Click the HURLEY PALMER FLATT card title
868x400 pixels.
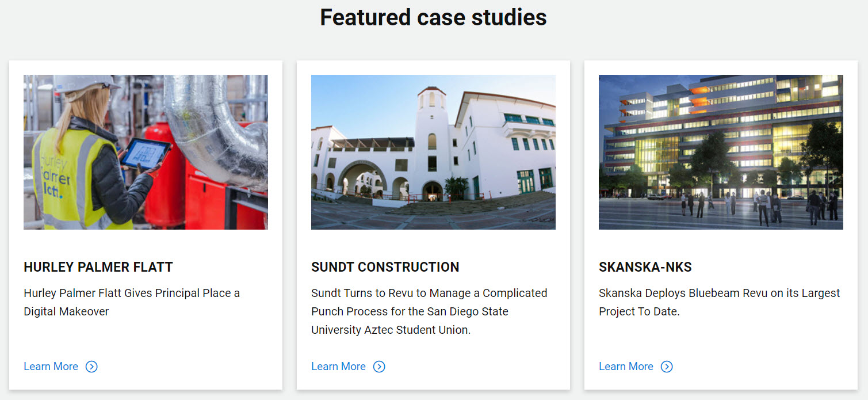click(x=98, y=267)
